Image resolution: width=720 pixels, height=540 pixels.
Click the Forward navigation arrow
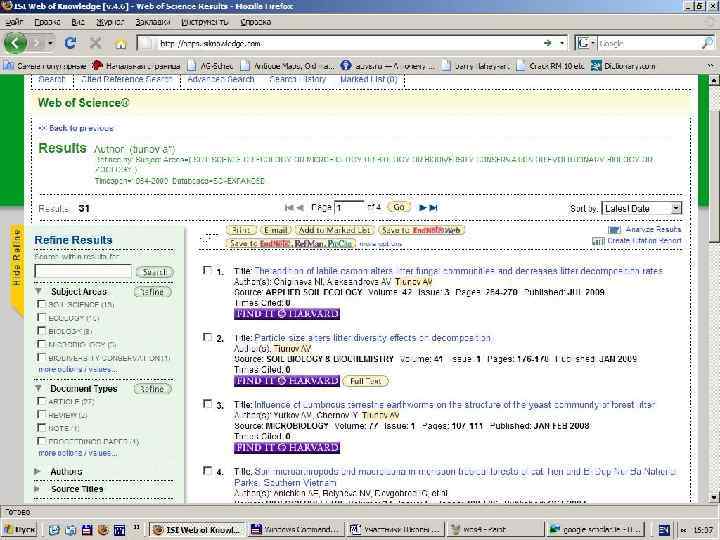37,44
